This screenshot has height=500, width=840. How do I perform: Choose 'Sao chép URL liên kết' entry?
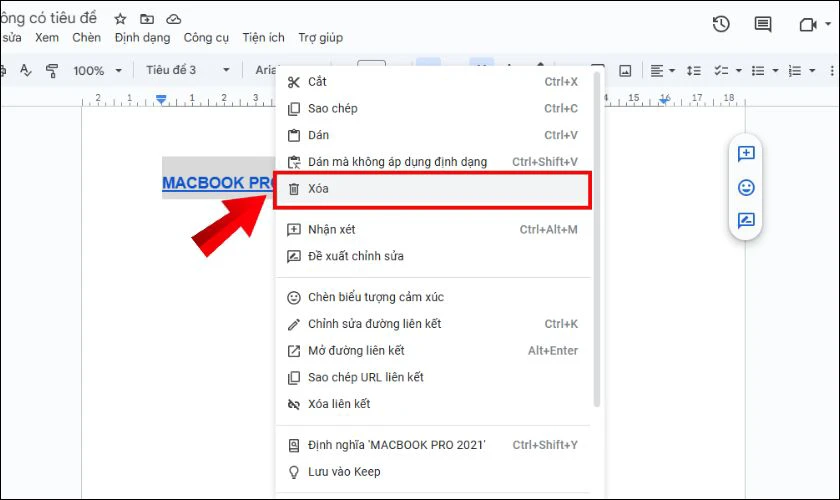click(432, 377)
